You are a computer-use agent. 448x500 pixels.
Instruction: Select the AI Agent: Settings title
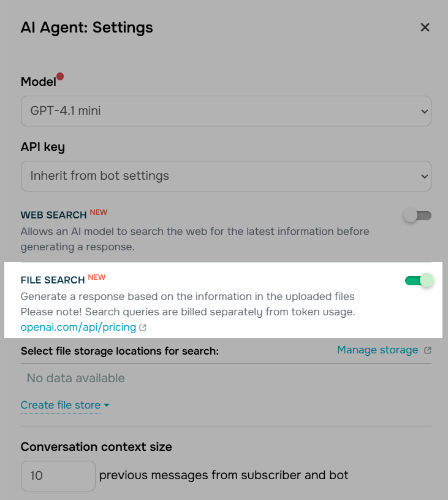click(86, 27)
